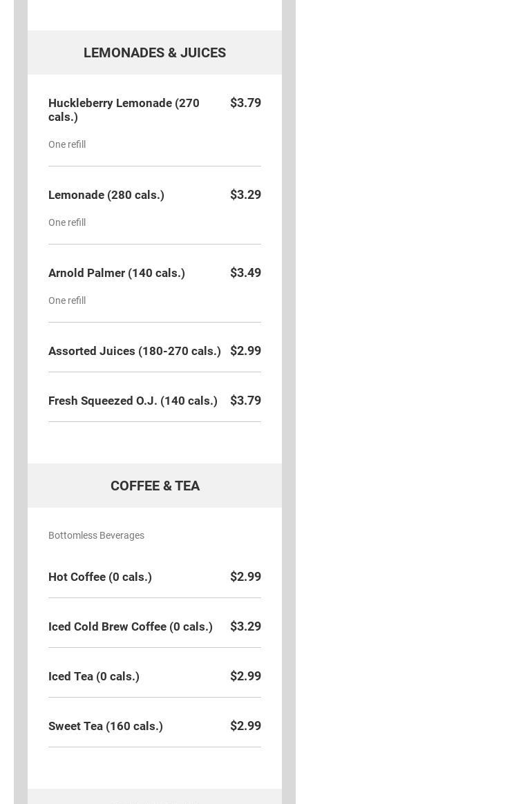This screenshot has width=532, height=804.
Task: Click the Arnold Palmer $3.49 price
Action: [245, 273]
